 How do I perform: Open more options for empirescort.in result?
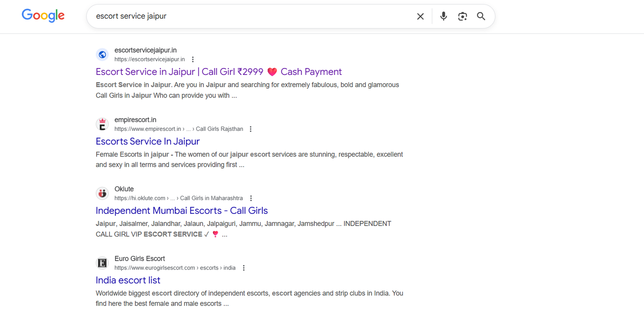pyautogui.click(x=250, y=129)
